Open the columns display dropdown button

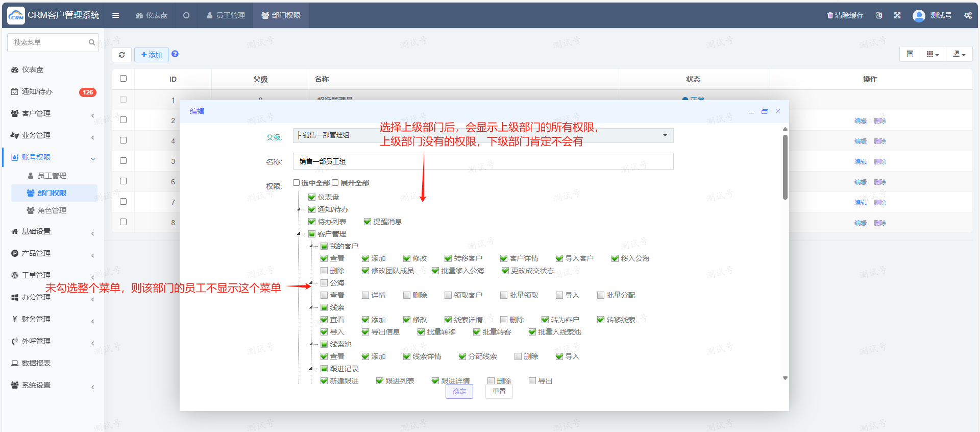[933, 54]
